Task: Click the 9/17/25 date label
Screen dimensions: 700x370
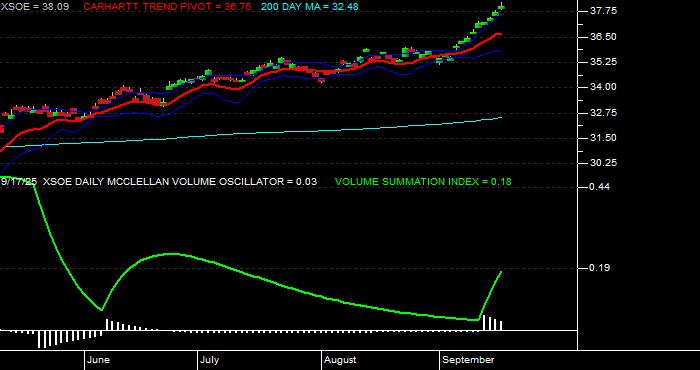Action: (x=19, y=182)
